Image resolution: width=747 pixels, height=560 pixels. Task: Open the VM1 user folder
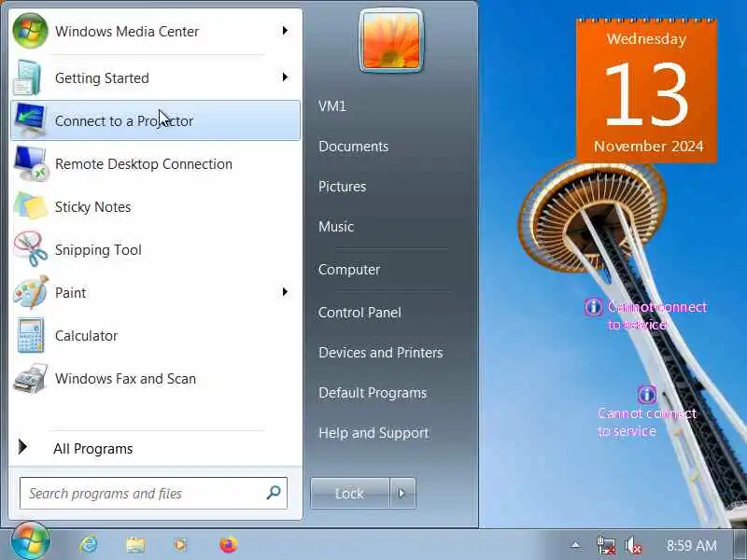332,105
